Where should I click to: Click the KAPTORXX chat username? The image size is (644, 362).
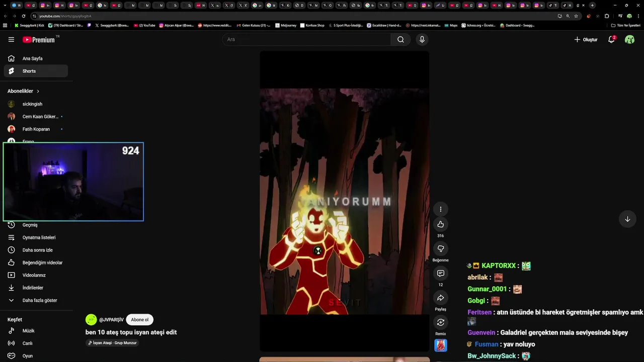point(499,265)
